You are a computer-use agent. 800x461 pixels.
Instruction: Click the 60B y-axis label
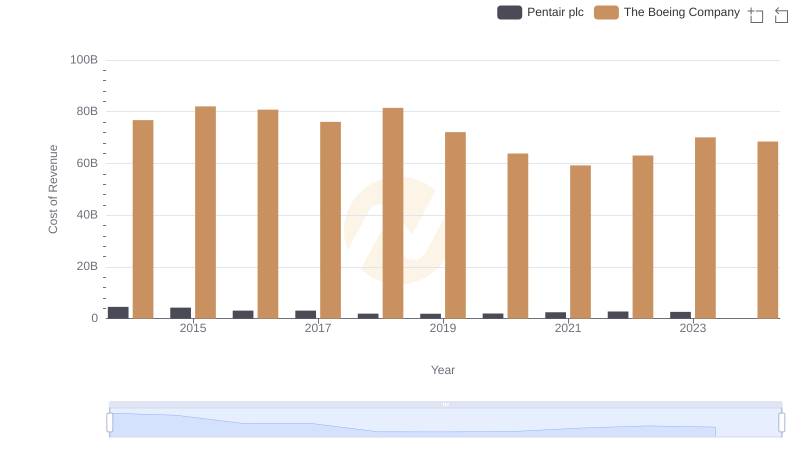pos(87,163)
